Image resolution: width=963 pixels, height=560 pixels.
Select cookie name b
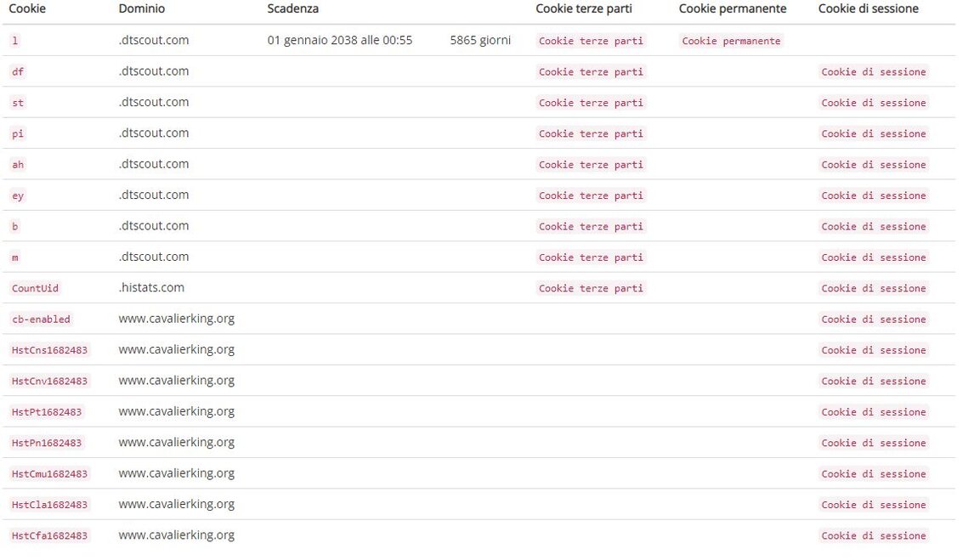[15, 227]
